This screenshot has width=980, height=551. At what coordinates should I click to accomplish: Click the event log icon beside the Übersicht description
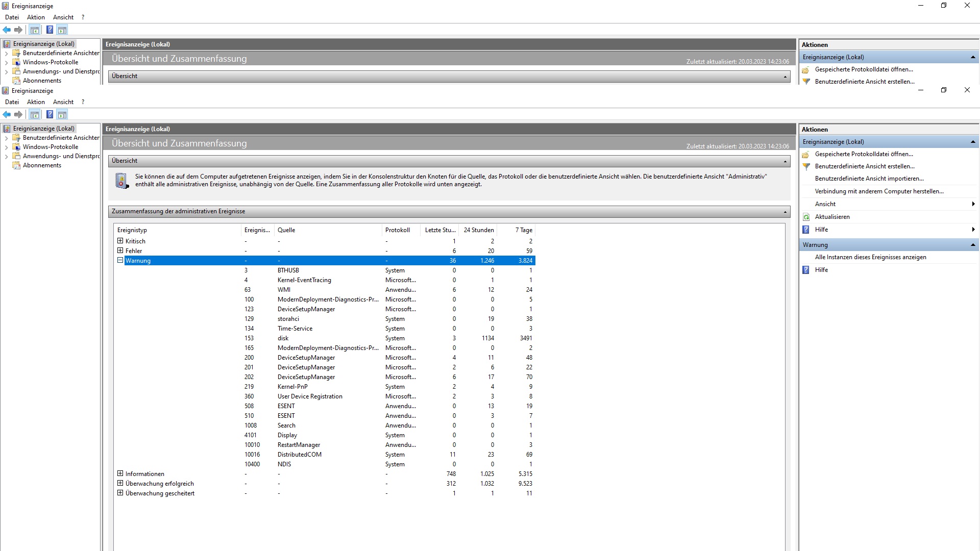coord(122,181)
